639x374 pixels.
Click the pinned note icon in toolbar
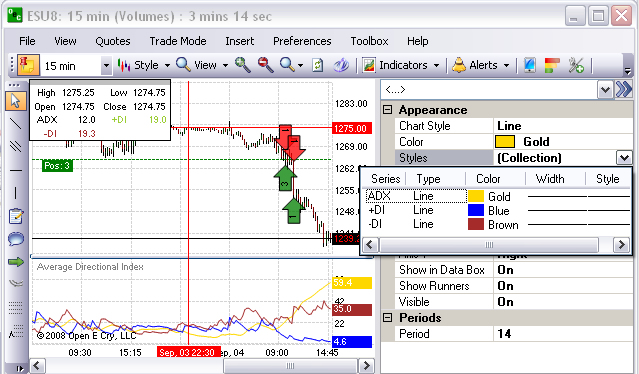click(28, 65)
